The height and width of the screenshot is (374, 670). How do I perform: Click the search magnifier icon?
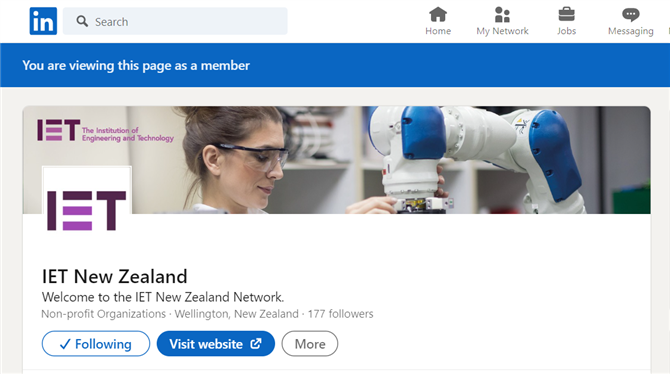coord(82,21)
